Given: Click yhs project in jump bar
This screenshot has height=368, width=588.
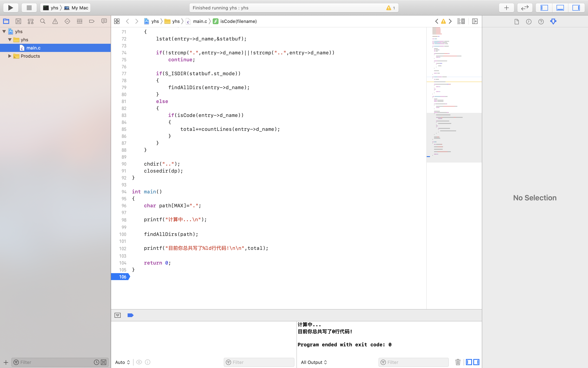Looking at the screenshot, I should (151, 21).
